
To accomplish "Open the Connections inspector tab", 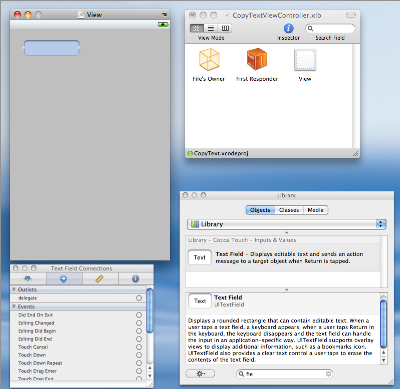I will click(64, 279).
